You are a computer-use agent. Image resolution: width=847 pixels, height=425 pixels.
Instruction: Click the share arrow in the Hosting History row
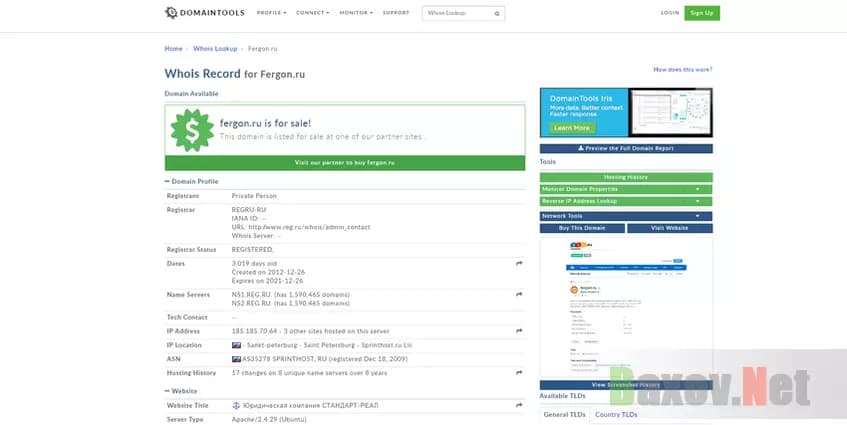[519, 372]
